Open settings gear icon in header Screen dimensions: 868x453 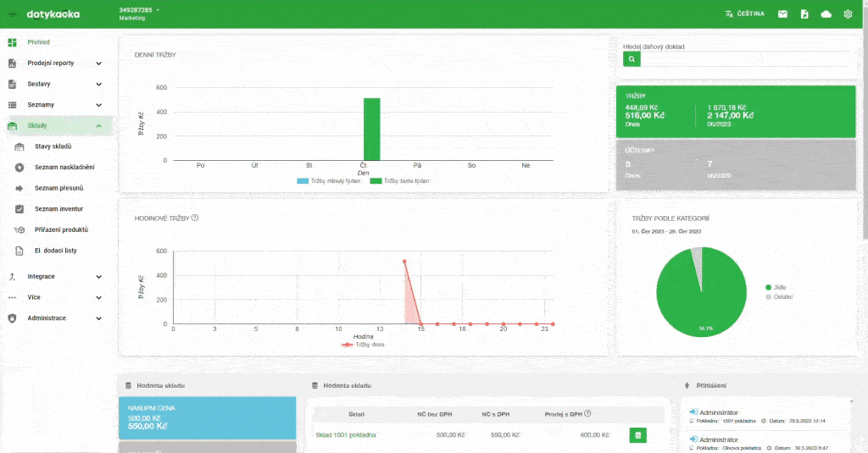coord(848,14)
